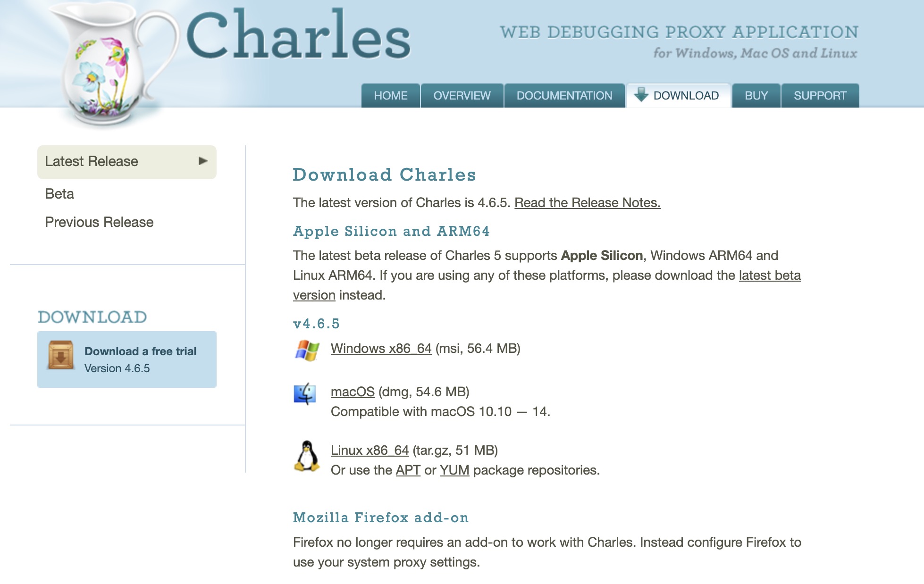
Task: Download the macOS dmg link
Action: pyautogui.click(x=353, y=392)
